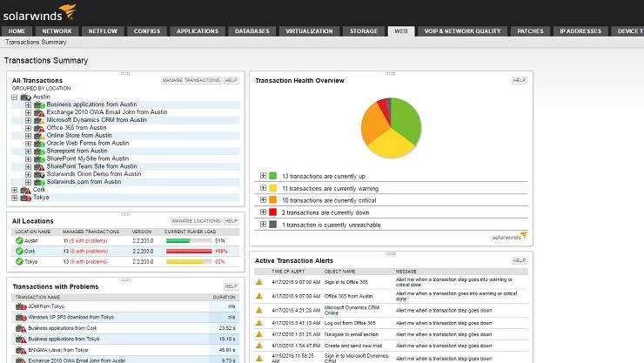Click the MANAGE TRANSACTIONS button
Image resolution: width=644 pixels, height=363 pixels.
(x=191, y=80)
